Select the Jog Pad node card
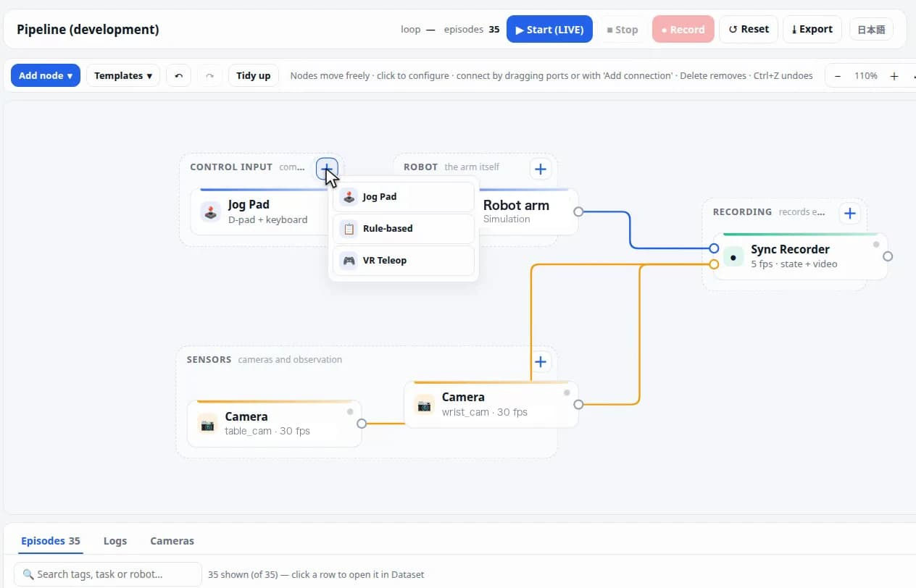The image size is (916, 588). click(x=259, y=212)
